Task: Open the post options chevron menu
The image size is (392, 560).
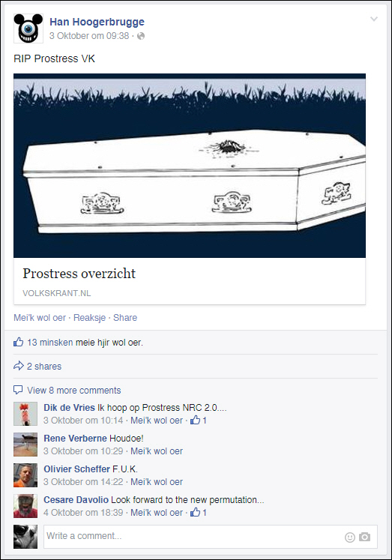Action: (x=373, y=19)
